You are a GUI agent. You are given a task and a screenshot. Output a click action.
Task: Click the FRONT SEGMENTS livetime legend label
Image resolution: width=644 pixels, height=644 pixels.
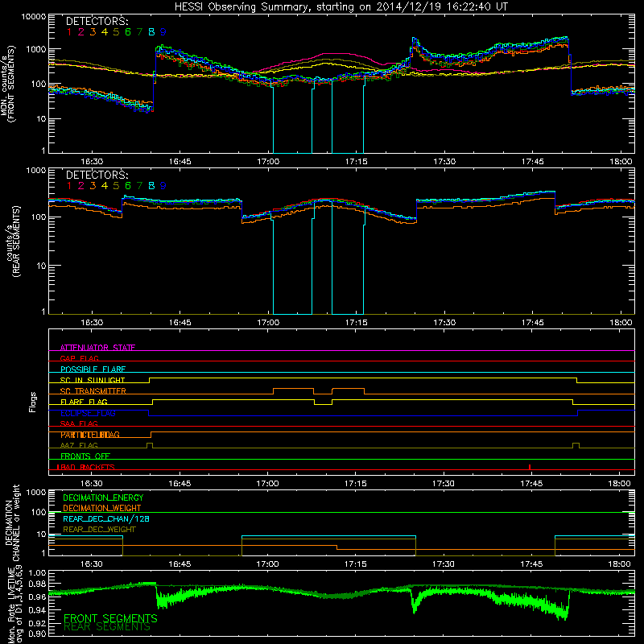click(110, 618)
